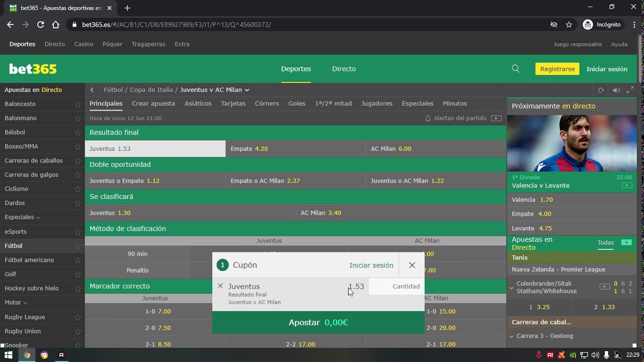Expand the Motor sidebar category
Viewport: 644px width, 362px height.
(16, 303)
